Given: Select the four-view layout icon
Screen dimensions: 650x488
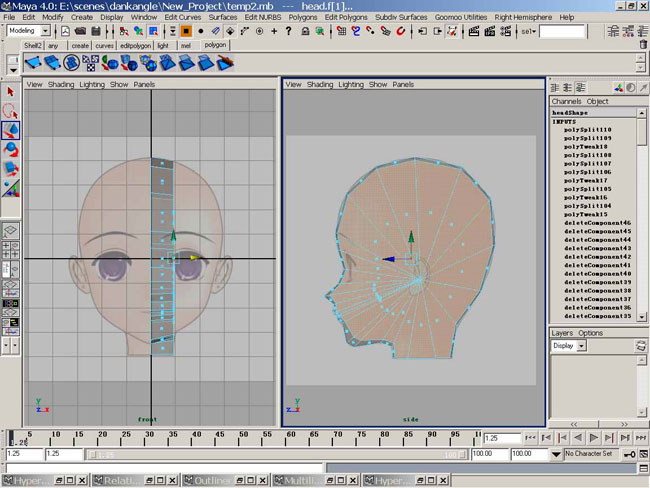Looking at the screenshot, I should [x=10, y=250].
